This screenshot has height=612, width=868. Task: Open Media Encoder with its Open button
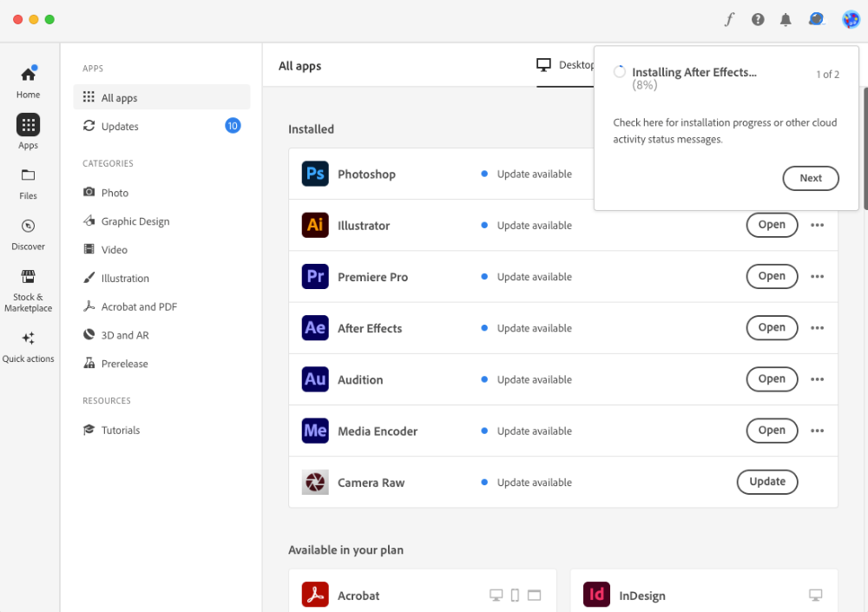point(772,431)
